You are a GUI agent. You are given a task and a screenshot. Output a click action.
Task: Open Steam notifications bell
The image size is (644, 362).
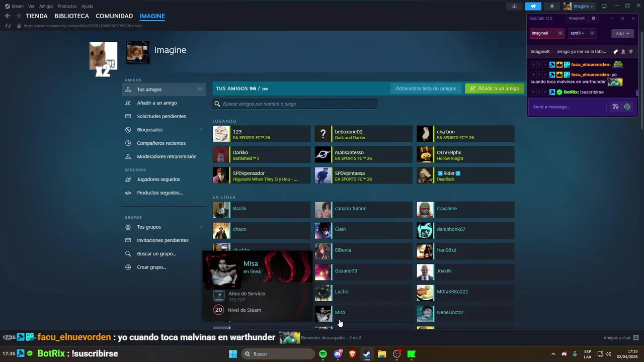552,6
